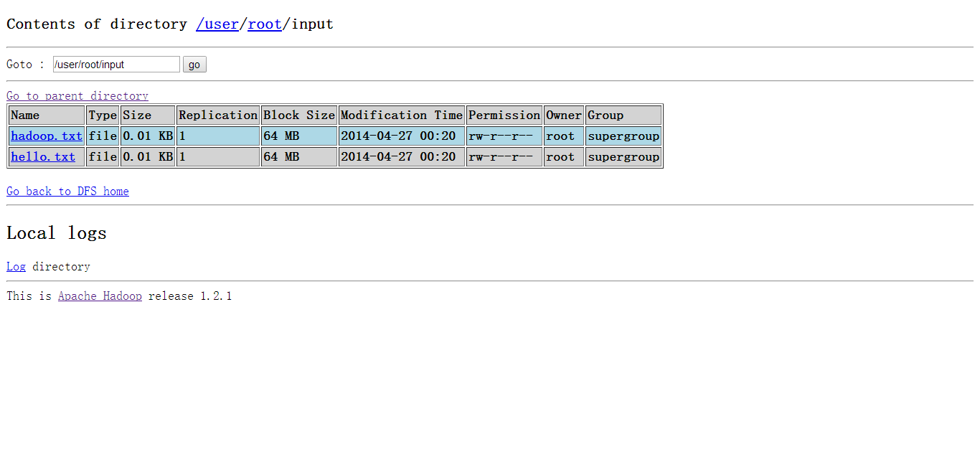The width and height of the screenshot is (980, 467).
Task: Click the Replication column header
Action: click(x=217, y=115)
